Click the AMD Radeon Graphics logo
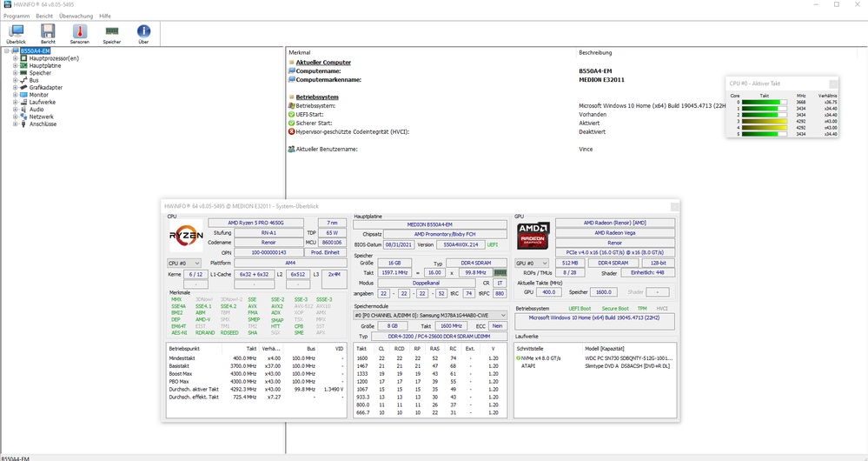Image resolution: width=868 pixels, height=461 pixels. [533, 236]
